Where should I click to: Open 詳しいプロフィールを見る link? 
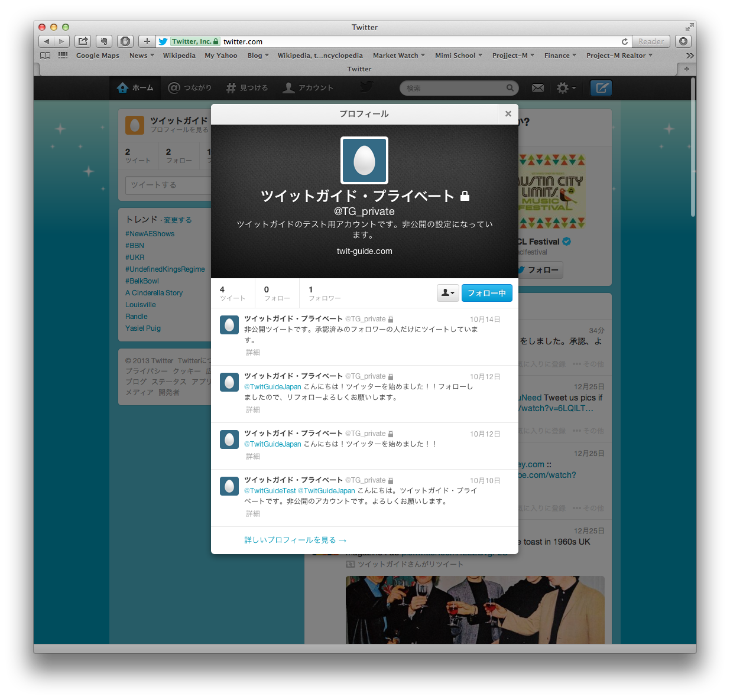tap(296, 540)
